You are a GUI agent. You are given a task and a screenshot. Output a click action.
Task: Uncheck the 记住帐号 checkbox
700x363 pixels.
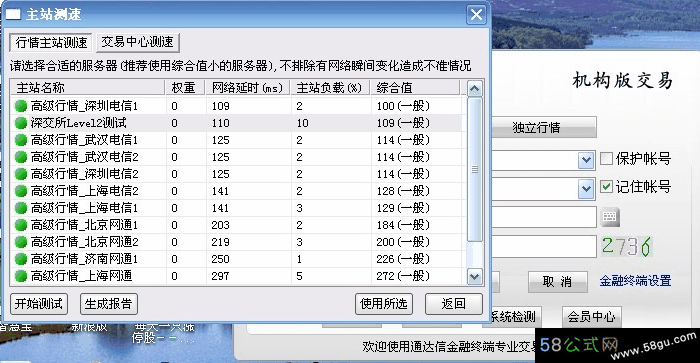(x=606, y=186)
